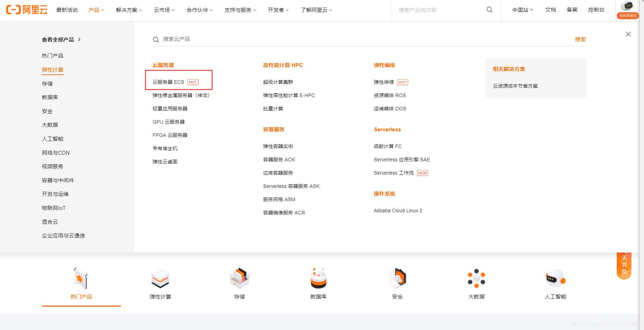Select the 存储 category icon
644x330 pixels.
(239, 278)
